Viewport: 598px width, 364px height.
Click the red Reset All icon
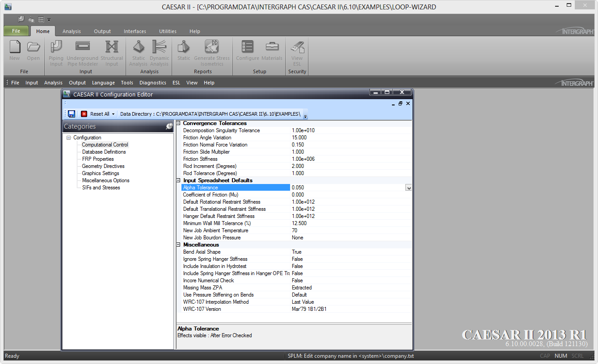point(84,114)
